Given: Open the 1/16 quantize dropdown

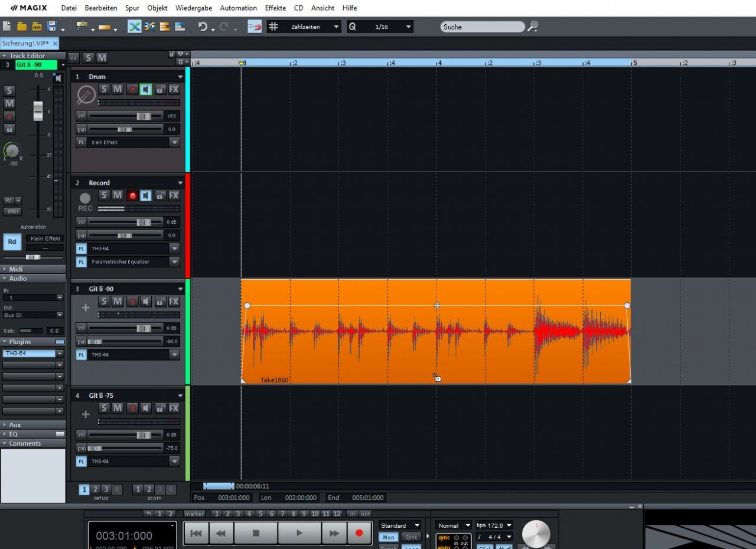Looking at the screenshot, I should coord(408,27).
